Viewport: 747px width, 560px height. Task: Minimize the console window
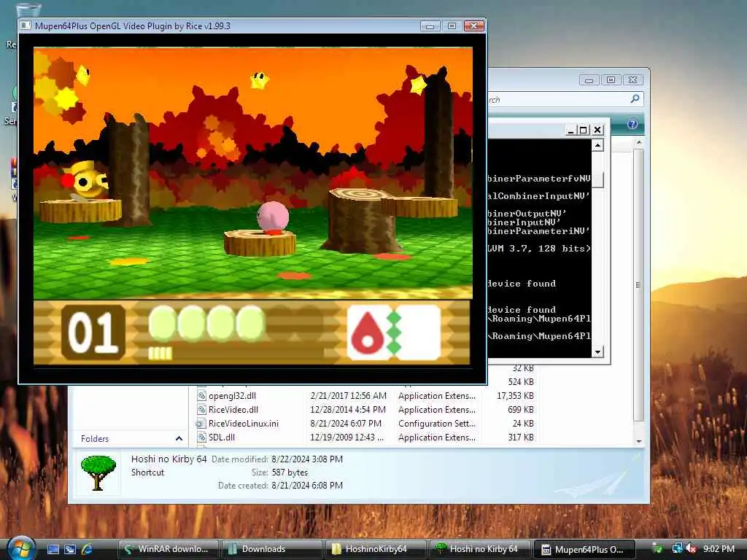click(570, 130)
